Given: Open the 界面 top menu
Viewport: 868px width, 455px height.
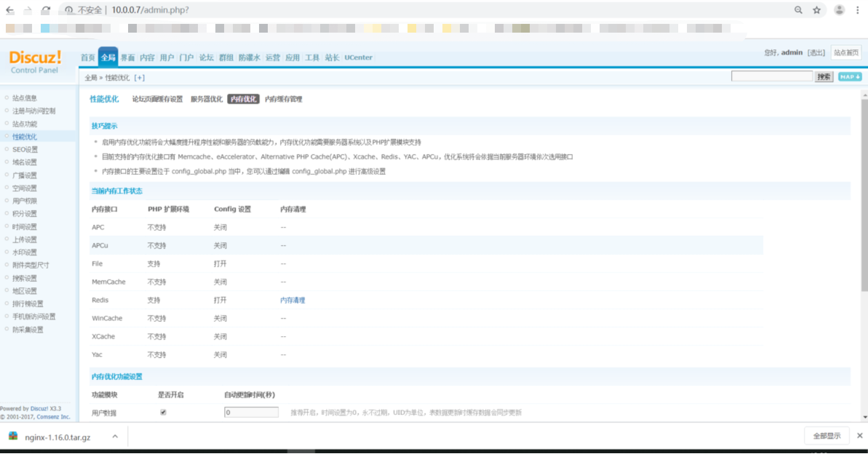Looking at the screenshot, I should (x=128, y=58).
